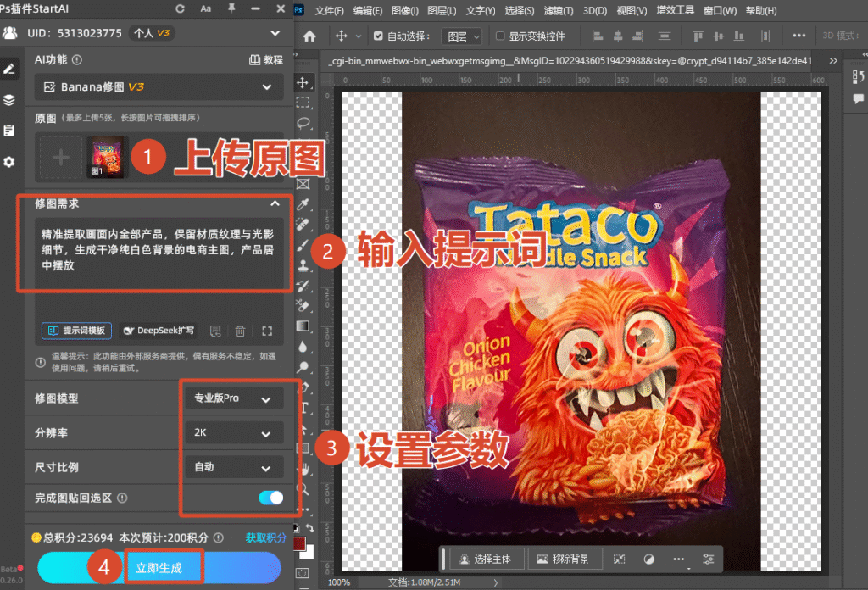This screenshot has width=868, height=590.
Task: Select the Dodge tool
Action: click(x=303, y=366)
